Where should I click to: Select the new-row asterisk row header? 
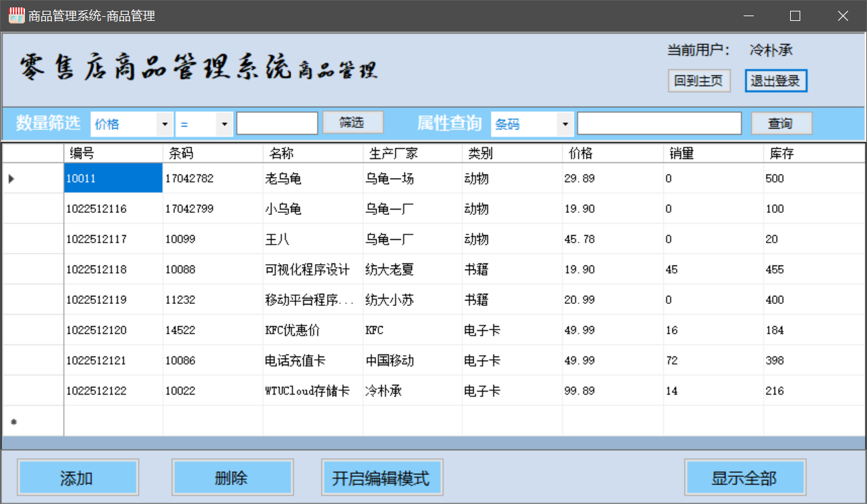coord(33,421)
